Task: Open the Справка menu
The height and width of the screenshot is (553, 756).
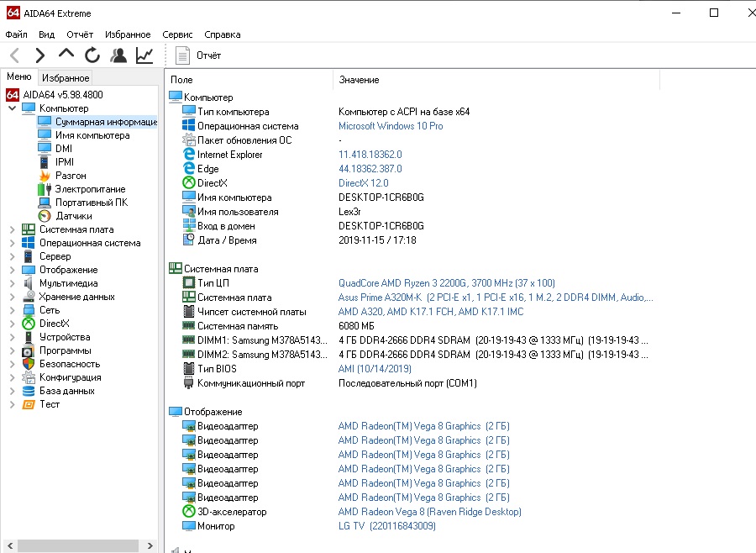Action: click(223, 34)
